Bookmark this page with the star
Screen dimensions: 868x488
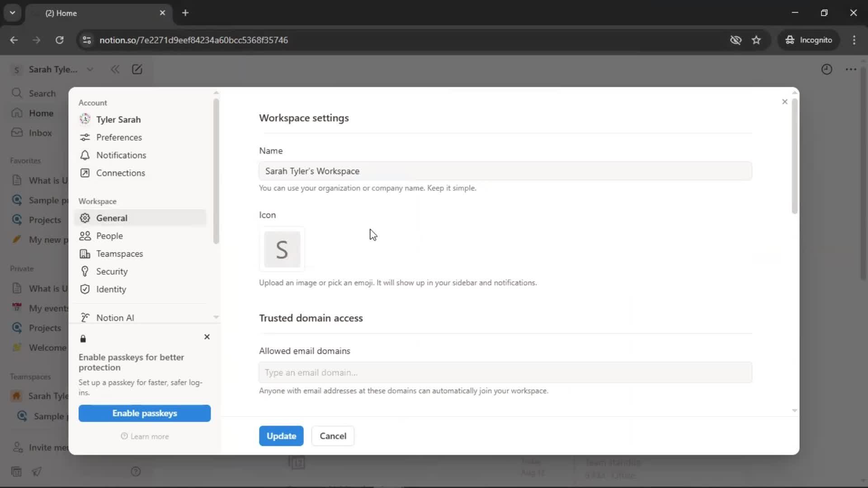pos(756,40)
